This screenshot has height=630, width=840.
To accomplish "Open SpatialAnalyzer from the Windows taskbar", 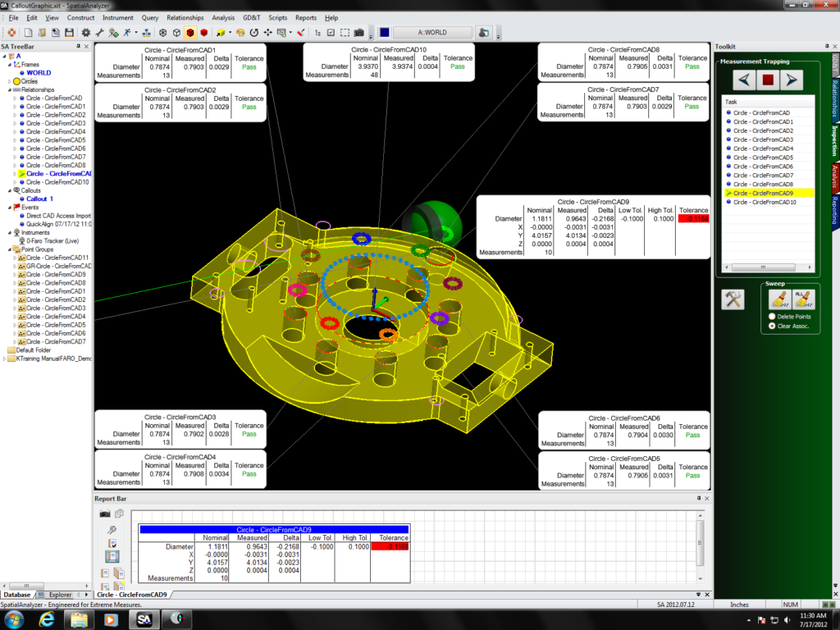I will pyautogui.click(x=144, y=618).
